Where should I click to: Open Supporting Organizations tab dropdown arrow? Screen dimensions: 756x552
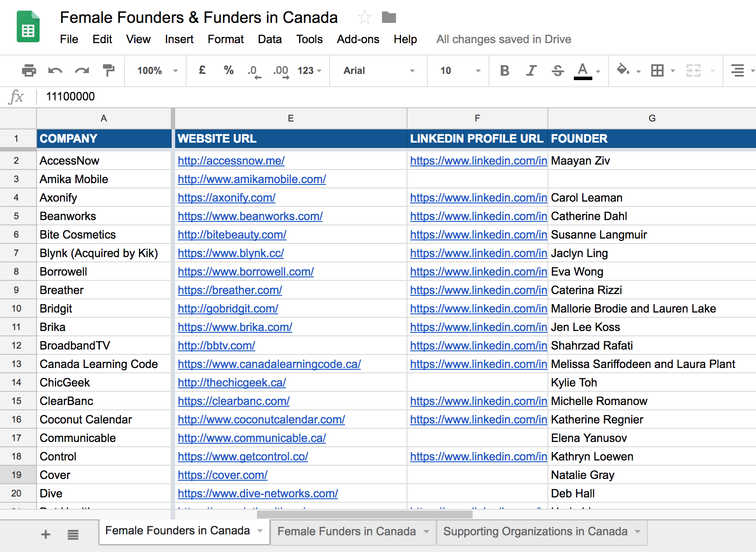point(638,532)
